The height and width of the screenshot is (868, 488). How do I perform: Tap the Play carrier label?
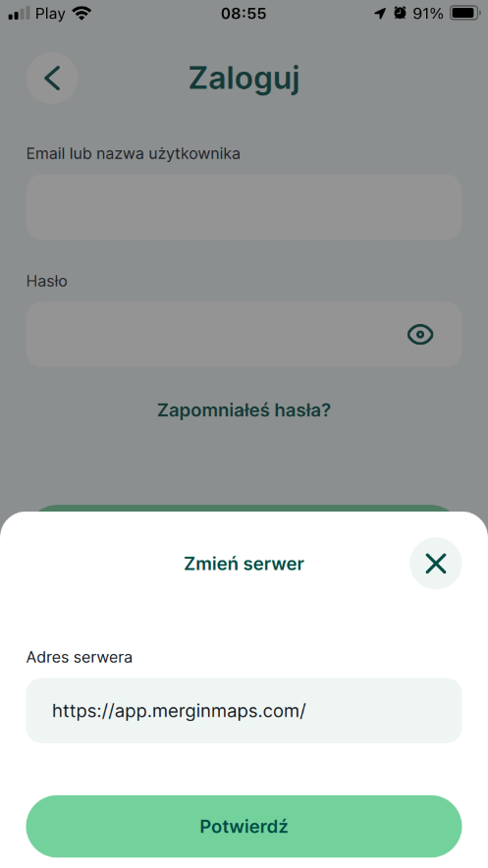click(50, 14)
